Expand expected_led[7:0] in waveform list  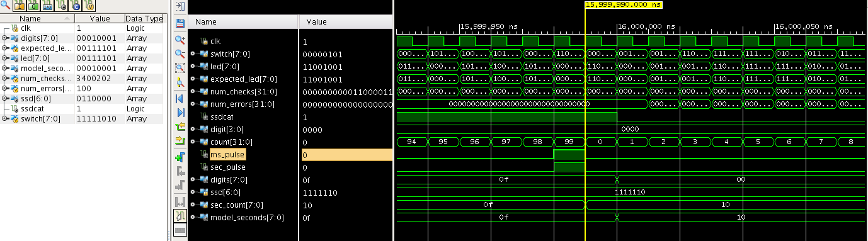pyautogui.click(x=193, y=79)
